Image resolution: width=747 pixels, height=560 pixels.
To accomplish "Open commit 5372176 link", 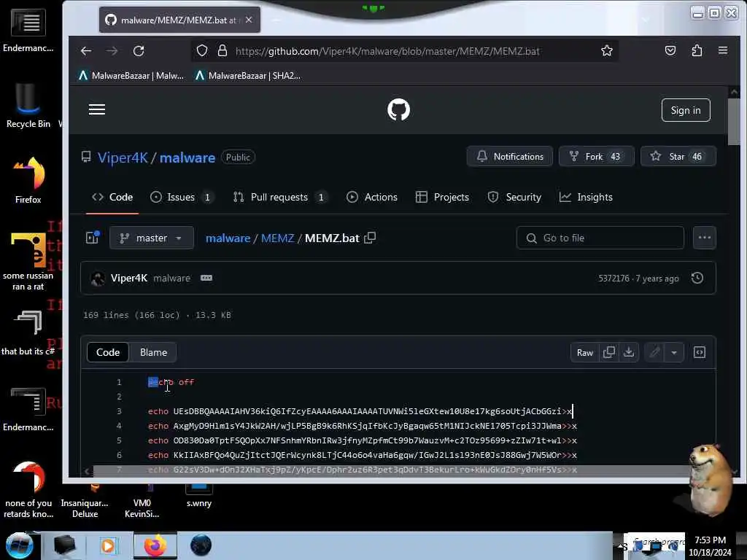I will click(614, 278).
